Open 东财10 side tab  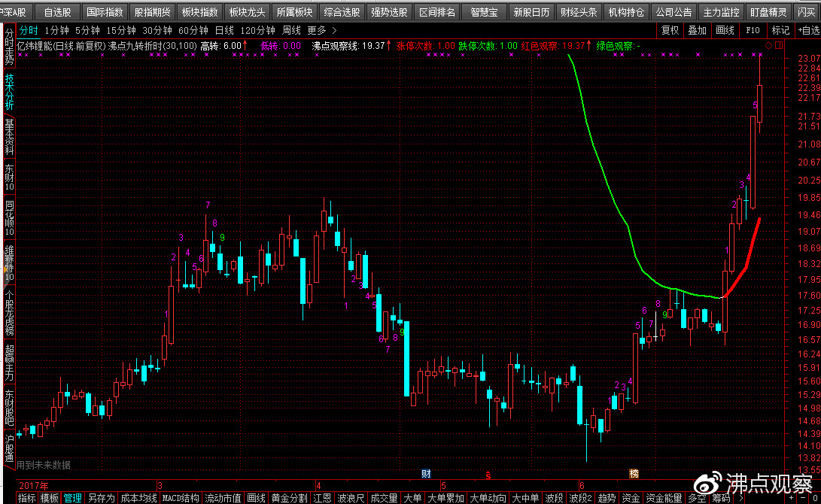(x=9, y=178)
